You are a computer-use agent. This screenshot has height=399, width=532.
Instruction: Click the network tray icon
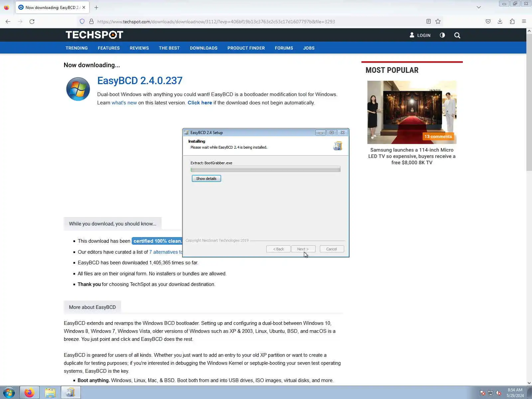(x=490, y=393)
